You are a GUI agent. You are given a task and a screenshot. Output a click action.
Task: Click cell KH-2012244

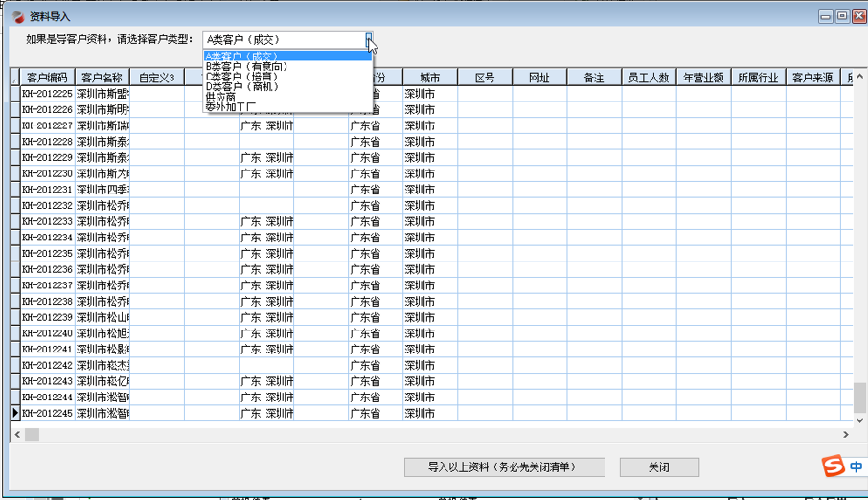point(48,398)
